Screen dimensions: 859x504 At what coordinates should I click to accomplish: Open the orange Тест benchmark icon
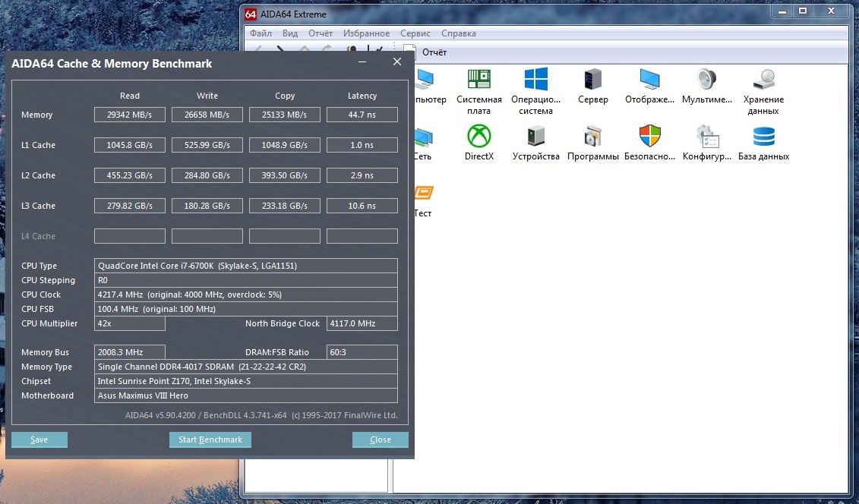pyautogui.click(x=424, y=193)
